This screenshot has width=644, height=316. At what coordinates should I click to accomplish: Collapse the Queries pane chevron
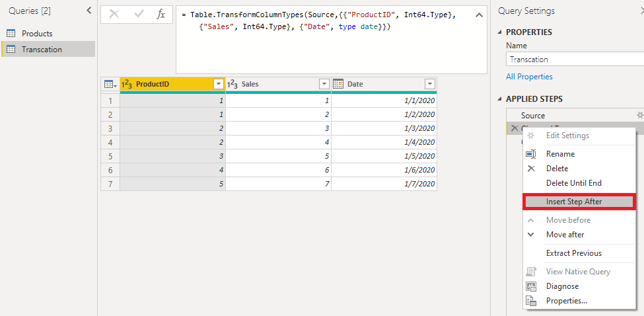coord(89,11)
